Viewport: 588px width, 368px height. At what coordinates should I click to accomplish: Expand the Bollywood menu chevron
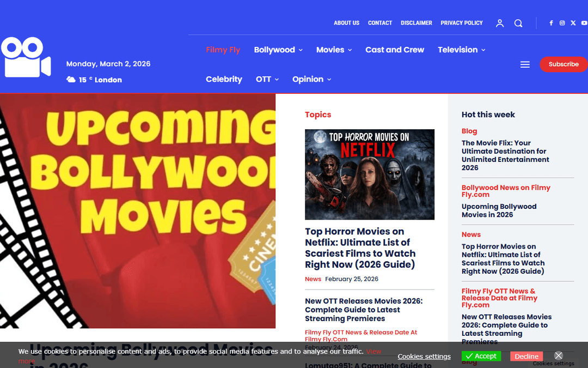(301, 50)
